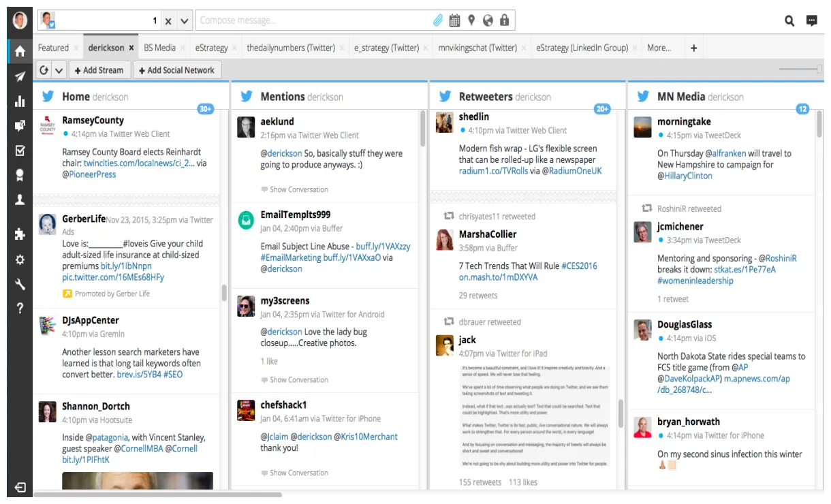
Task: Open search via the magnifier icon
Action: click(x=789, y=20)
